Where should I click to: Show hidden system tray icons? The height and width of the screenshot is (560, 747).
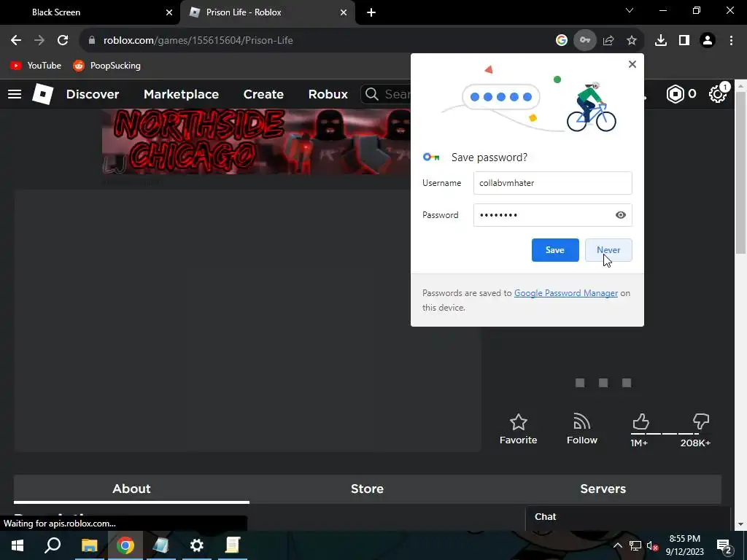coord(617,545)
